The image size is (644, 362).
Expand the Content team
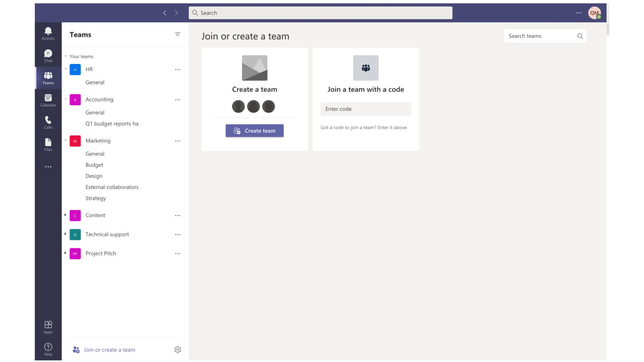65,215
